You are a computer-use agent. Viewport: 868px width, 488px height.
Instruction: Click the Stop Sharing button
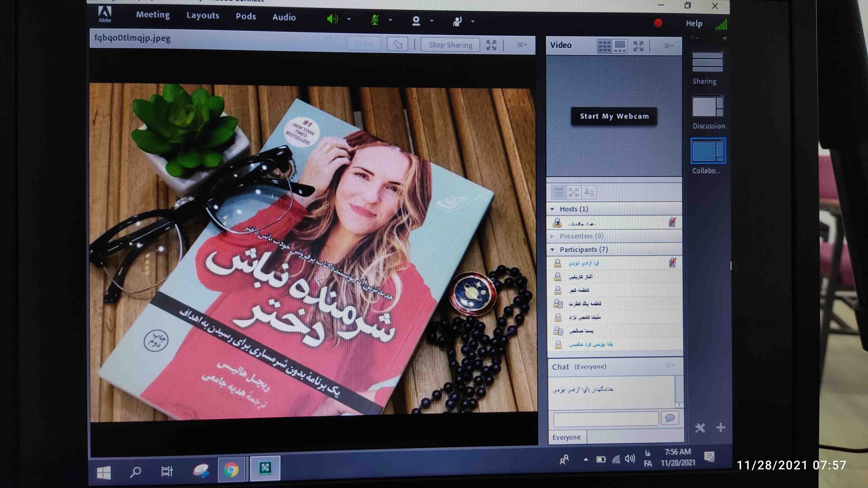tap(451, 45)
